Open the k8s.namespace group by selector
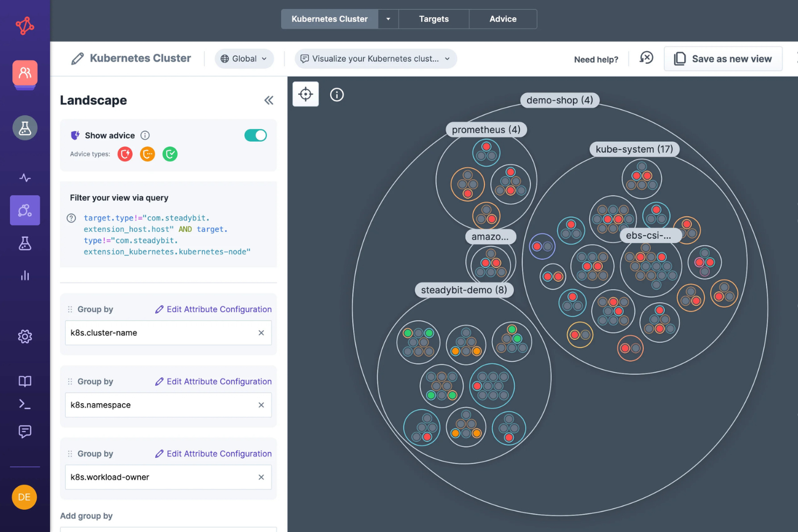The image size is (798, 532). [x=168, y=405]
